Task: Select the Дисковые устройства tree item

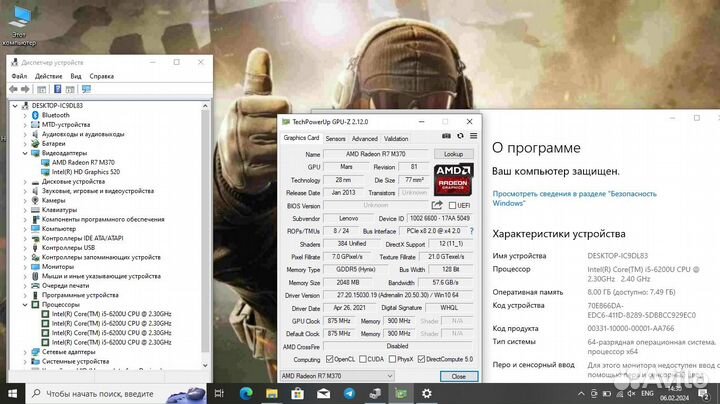Action: coord(73,181)
